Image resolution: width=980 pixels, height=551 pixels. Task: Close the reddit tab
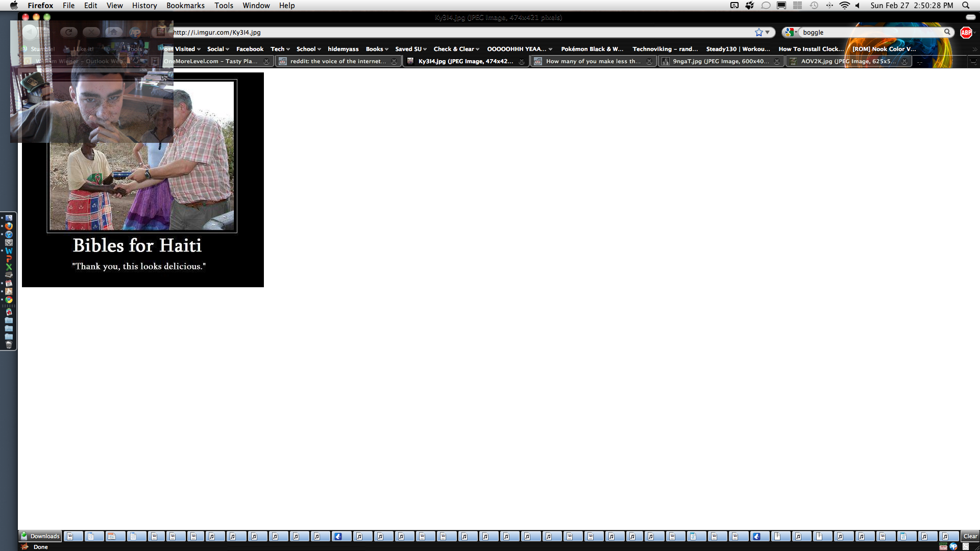[394, 61]
